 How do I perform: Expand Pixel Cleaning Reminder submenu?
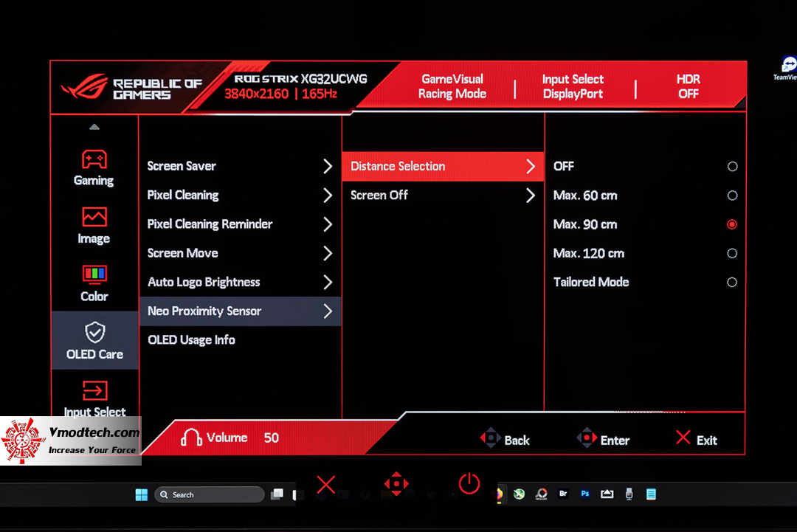(240, 224)
